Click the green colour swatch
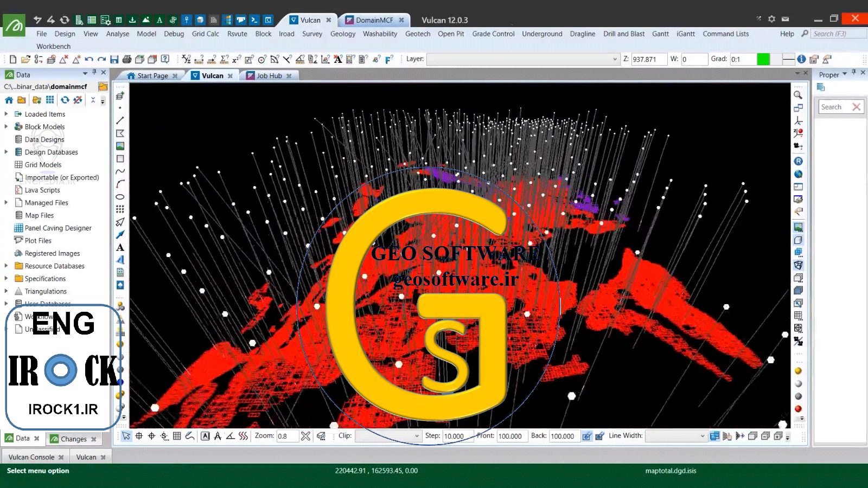The width and height of the screenshot is (868, 488). click(x=763, y=59)
